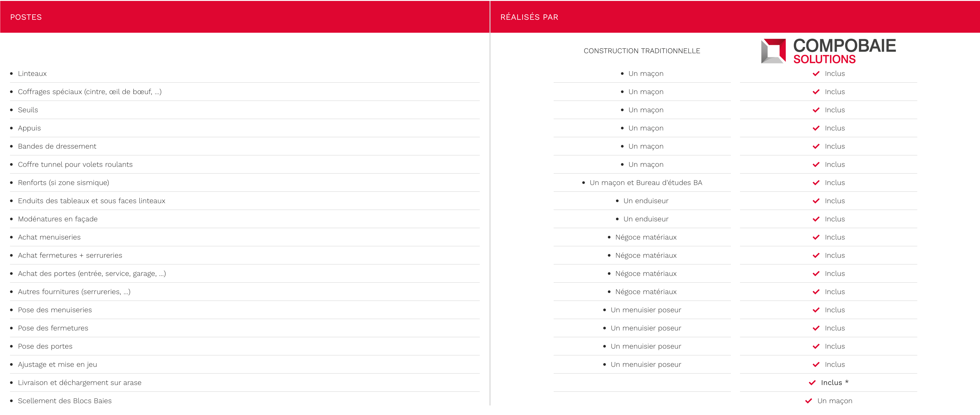The image size is (980, 415).
Task: Select the Seuils row label
Action: coord(28,110)
